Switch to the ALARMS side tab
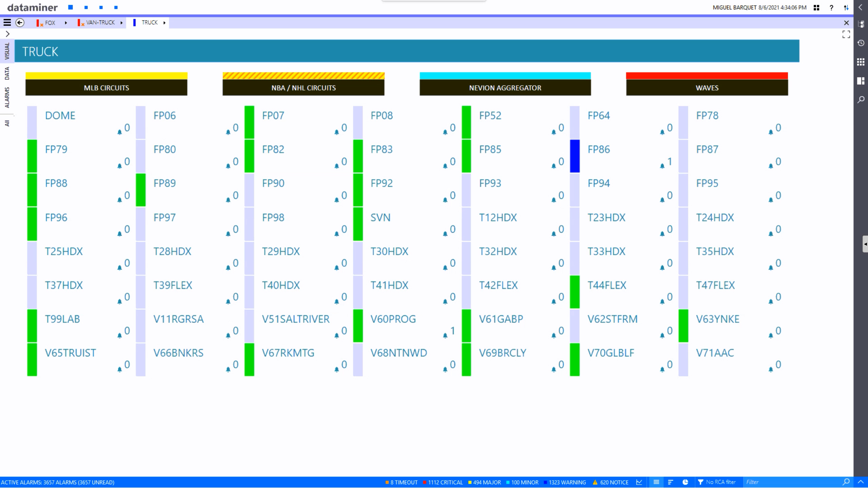This screenshot has width=868, height=488. tap(7, 98)
